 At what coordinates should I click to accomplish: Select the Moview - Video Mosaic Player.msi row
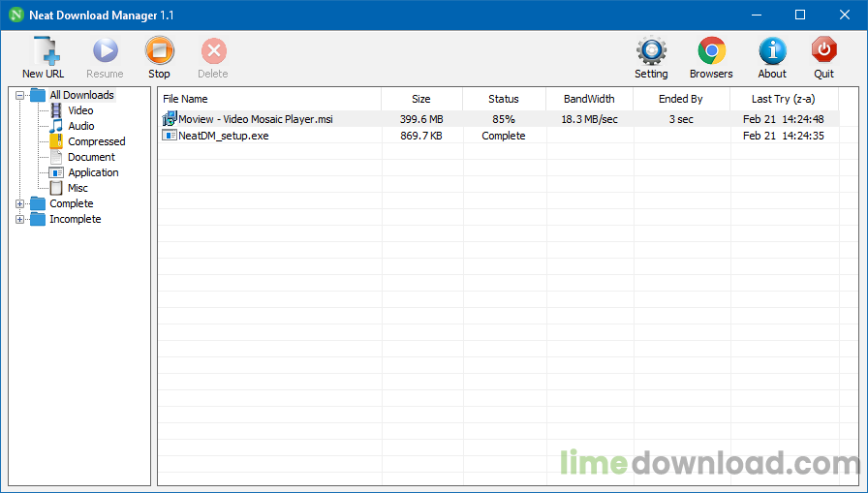tap(499, 119)
